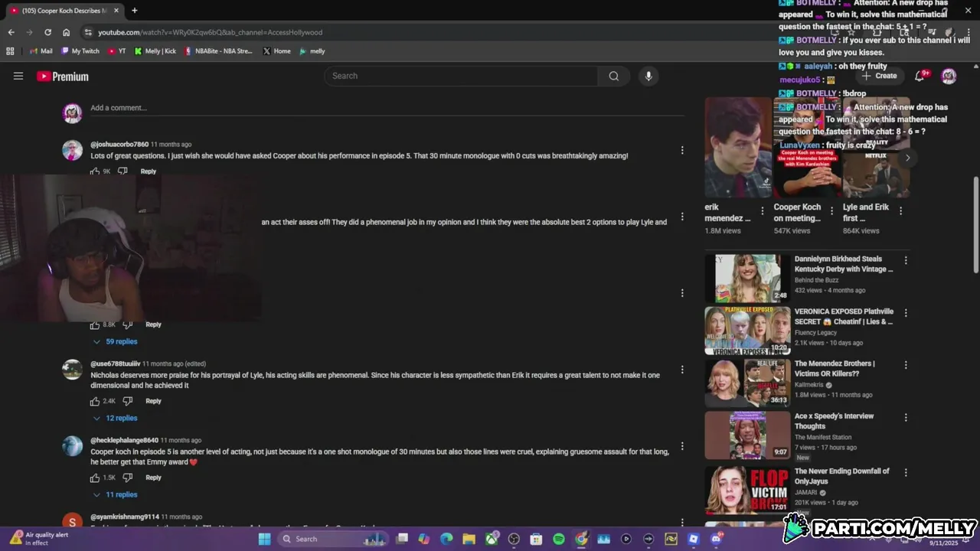980x551 pixels.
Task: Show next shorts with arrow chevron
Action: tap(907, 158)
